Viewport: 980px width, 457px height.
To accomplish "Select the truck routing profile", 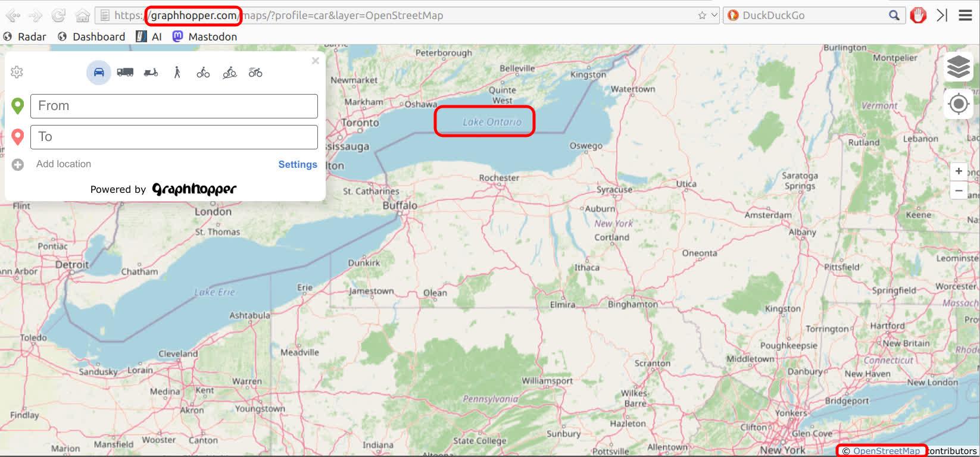I will tap(125, 73).
